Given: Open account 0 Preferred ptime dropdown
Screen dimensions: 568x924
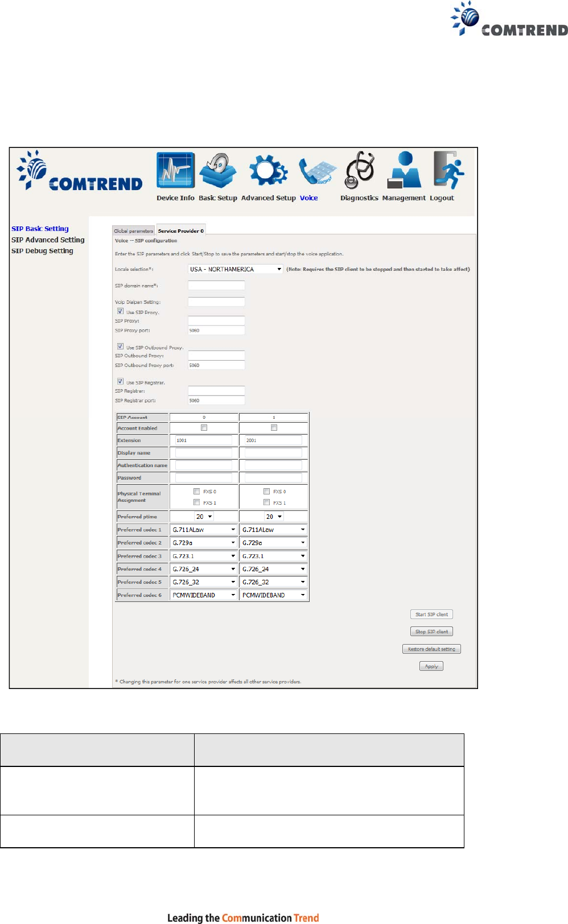Looking at the screenshot, I should coord(204,517).
